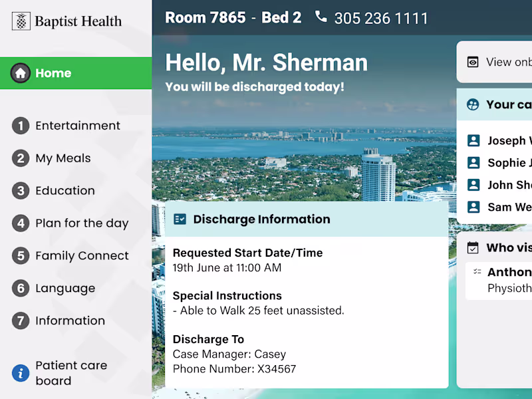Open My Meals from the sidebar
This screenshot has width=532, height=399.
click(x=63, y=158)
